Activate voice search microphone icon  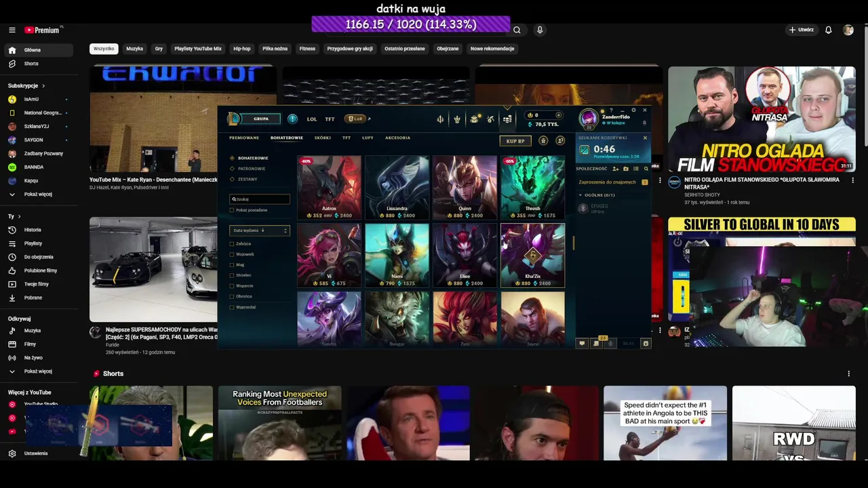(x=540, y=30)
